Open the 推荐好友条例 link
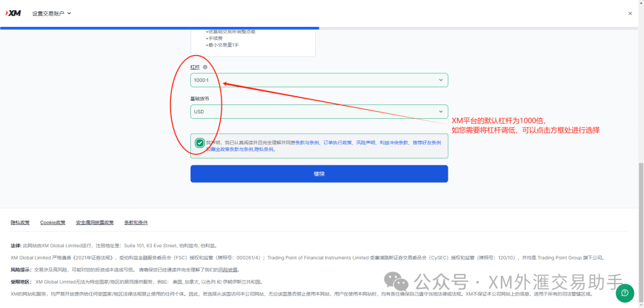 427,143
